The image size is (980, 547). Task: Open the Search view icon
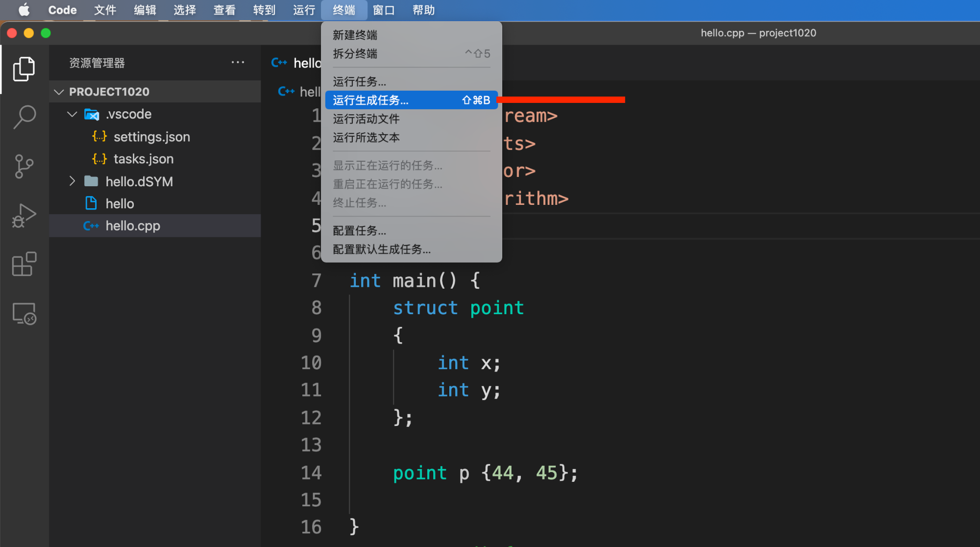[x=24, y=117]
